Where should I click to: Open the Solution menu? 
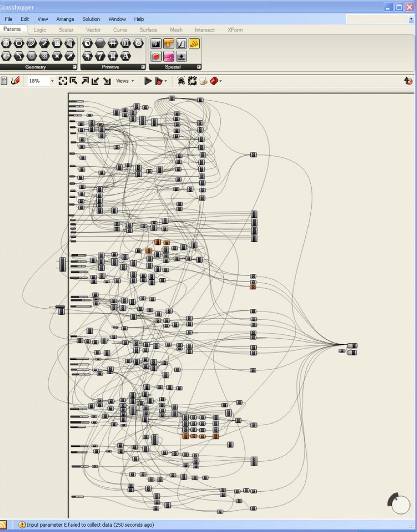(91, 19)
